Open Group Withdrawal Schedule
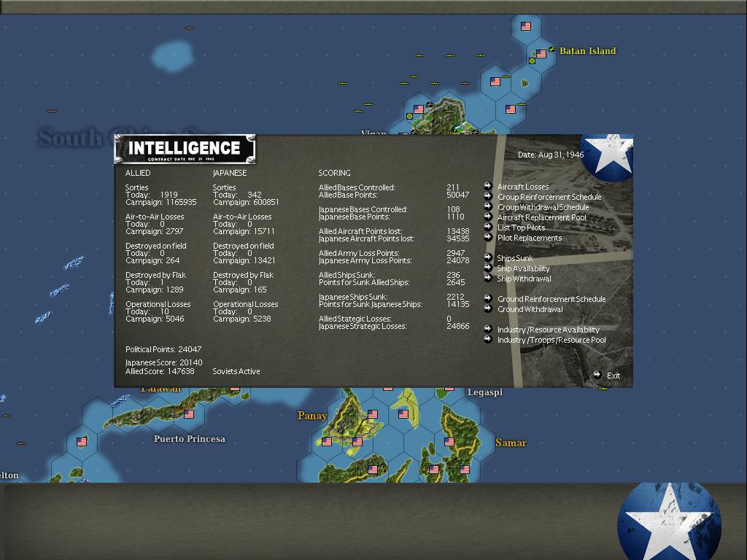The height and width of the screenshot is (560, 747). [x=543, y=207]
